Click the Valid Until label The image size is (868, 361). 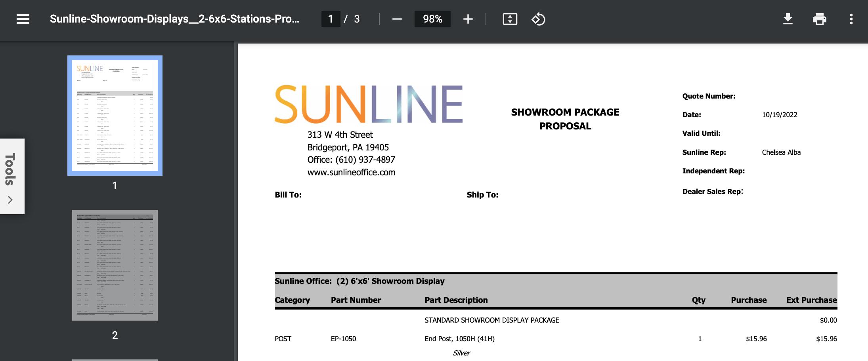701,133
